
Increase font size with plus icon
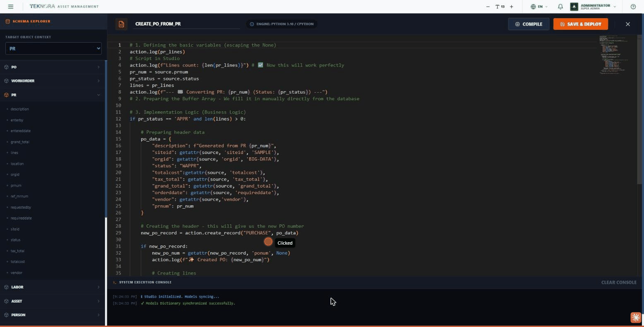[512, 7]
